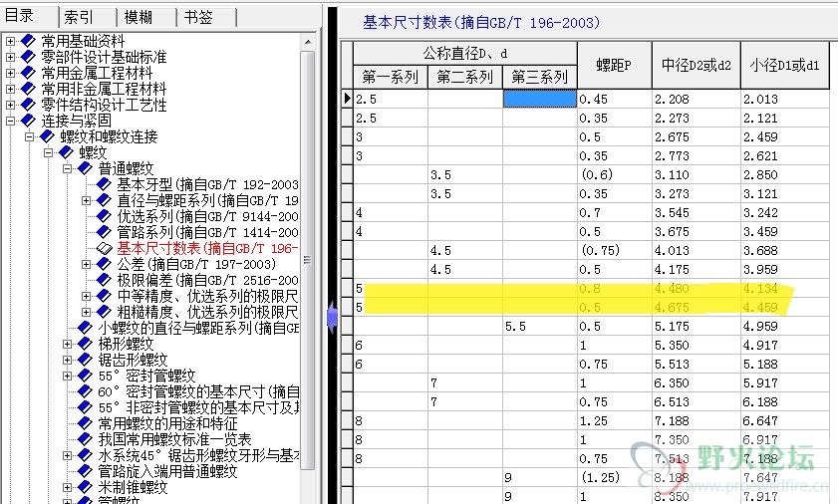Collapse the 连接与紧固 node
Screen dimensions: 838x504
[x=11, y=121]
